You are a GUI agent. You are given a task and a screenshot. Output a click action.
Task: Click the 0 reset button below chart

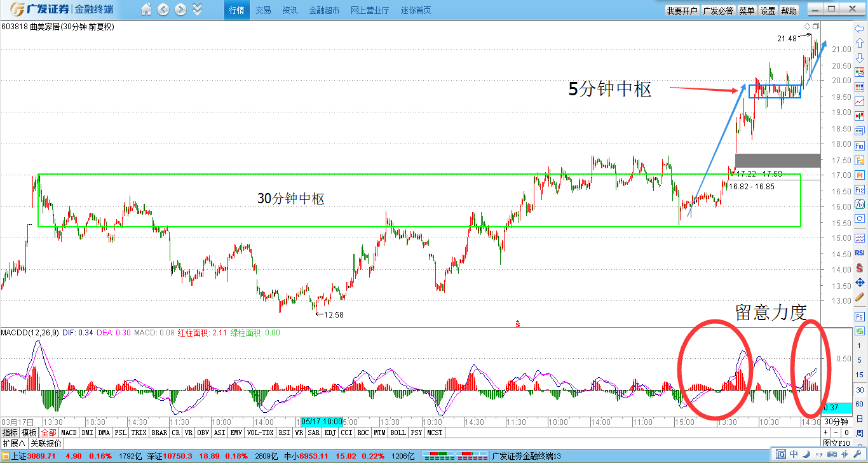846,433
